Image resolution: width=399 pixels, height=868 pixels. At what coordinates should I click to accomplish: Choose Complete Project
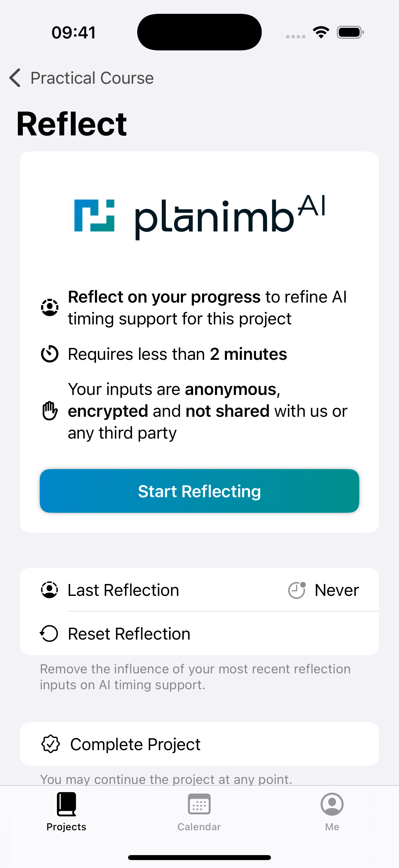199,744
